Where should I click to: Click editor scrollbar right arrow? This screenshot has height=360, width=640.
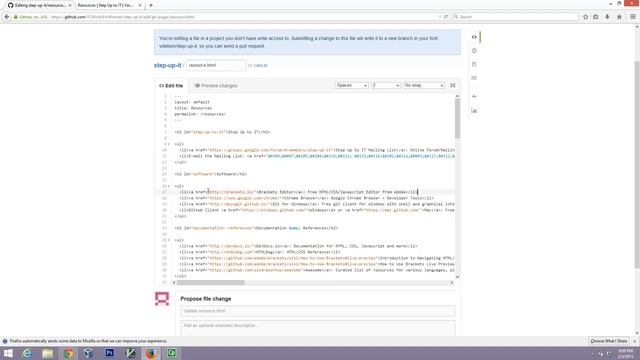point(452,282)
